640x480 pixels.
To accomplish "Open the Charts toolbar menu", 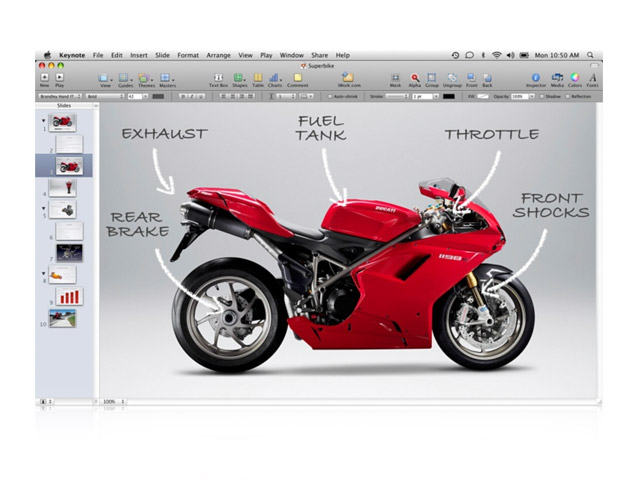I will click(x=275, y=80).
